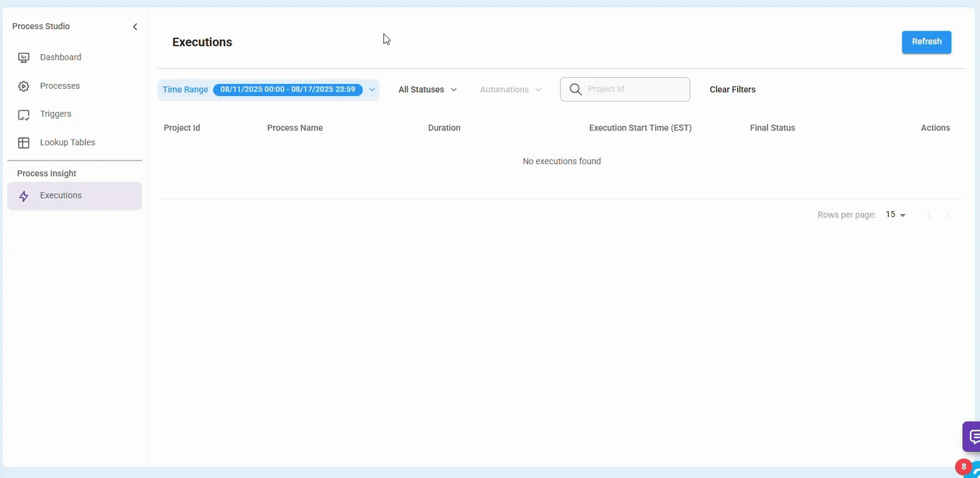Select Executions under Process Insight
980x478 pixels.
[x=74, y=196]
